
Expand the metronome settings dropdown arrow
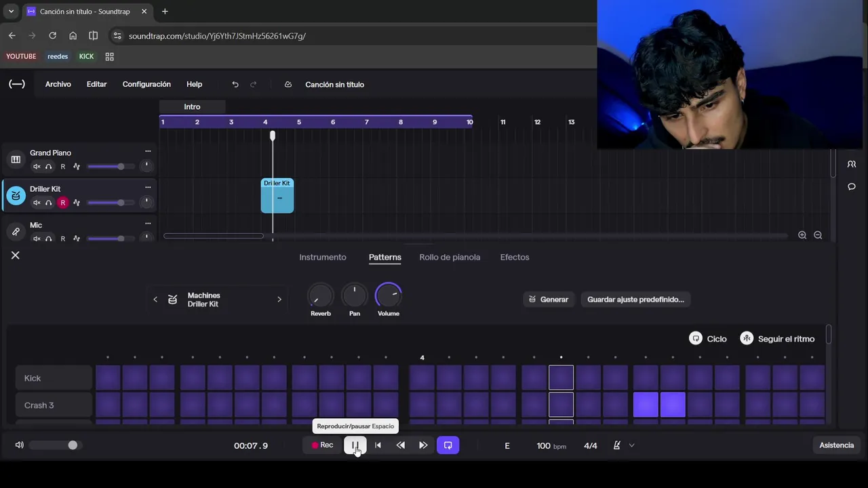coord(632,445)
